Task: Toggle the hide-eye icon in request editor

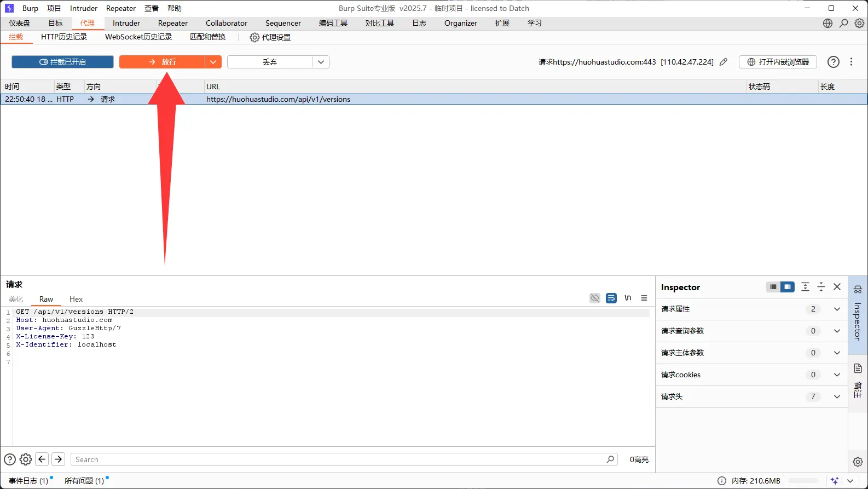Action: 595,298
